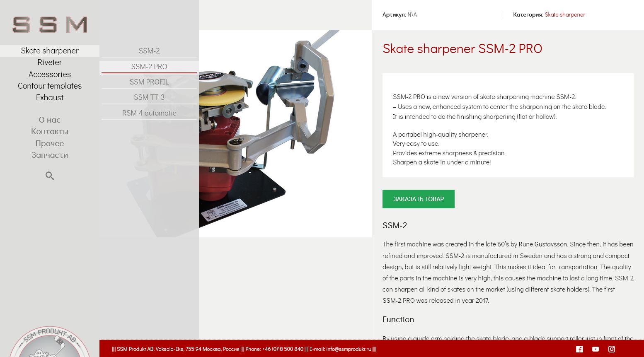The height and width of the screenshot is (357, 644).
Task: Select SSM-2 in the submenu
Action: 149,51
